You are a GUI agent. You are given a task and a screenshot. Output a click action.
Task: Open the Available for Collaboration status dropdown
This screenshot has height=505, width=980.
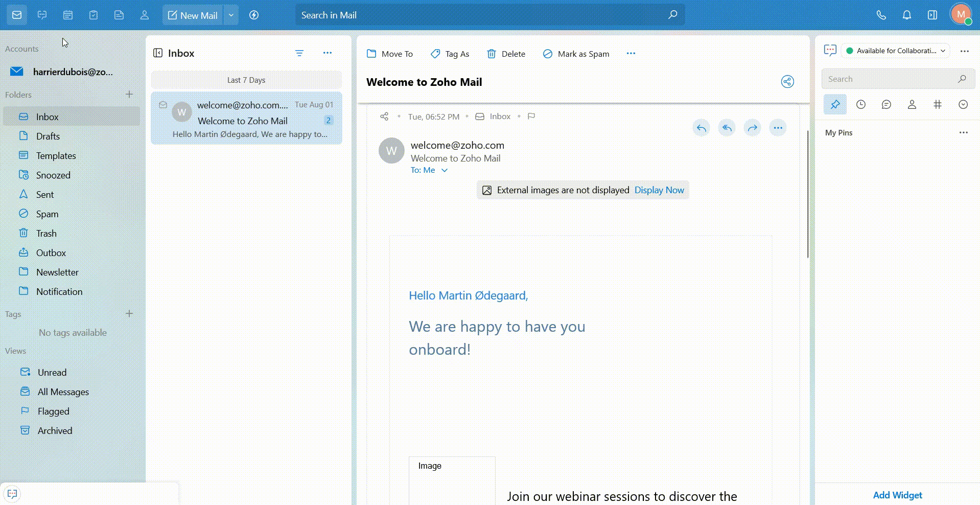[896, 51]
